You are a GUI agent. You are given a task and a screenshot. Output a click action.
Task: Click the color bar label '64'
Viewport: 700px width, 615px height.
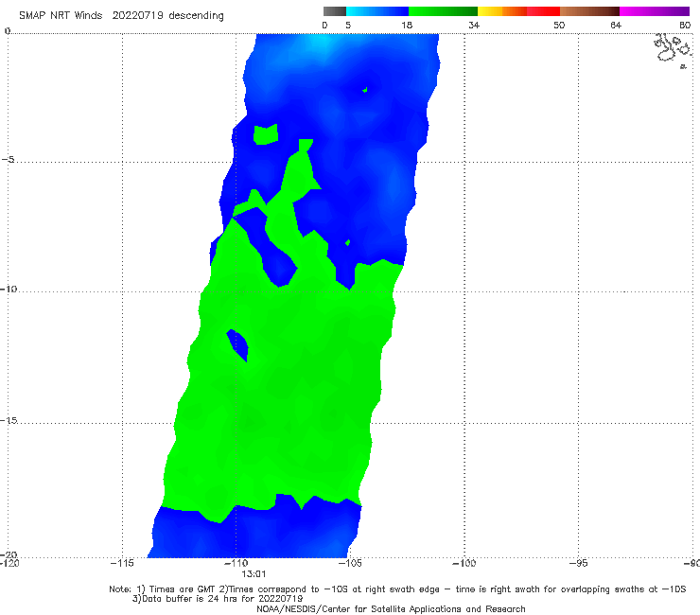(616, 25)
